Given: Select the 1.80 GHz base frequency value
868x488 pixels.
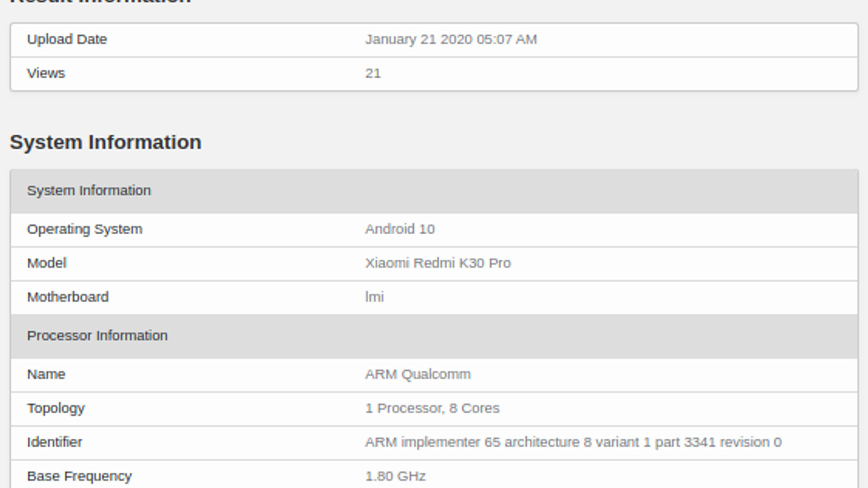Looking at the screenshot, I should [395, 476].
